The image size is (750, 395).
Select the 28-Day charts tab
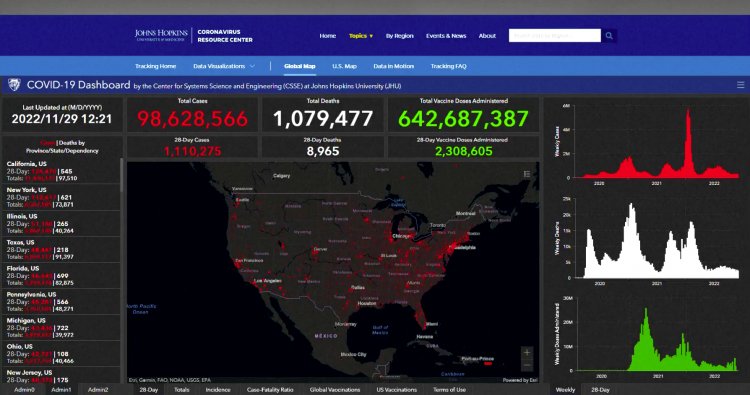(600, 390)
